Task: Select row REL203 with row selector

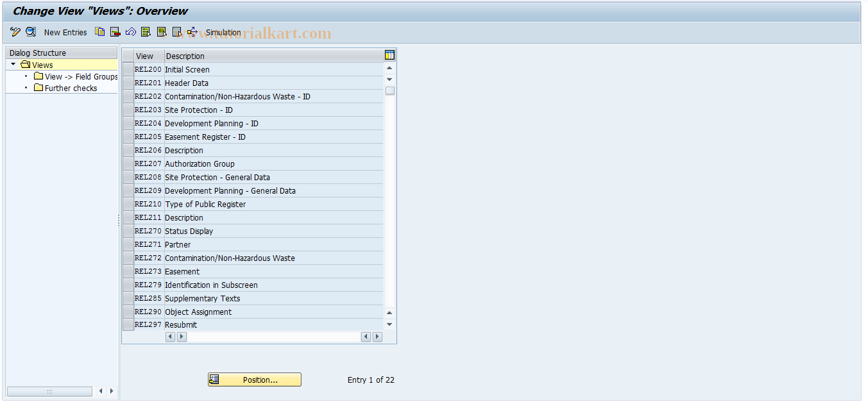Action: pyautogui.click(x=128, y=110)
